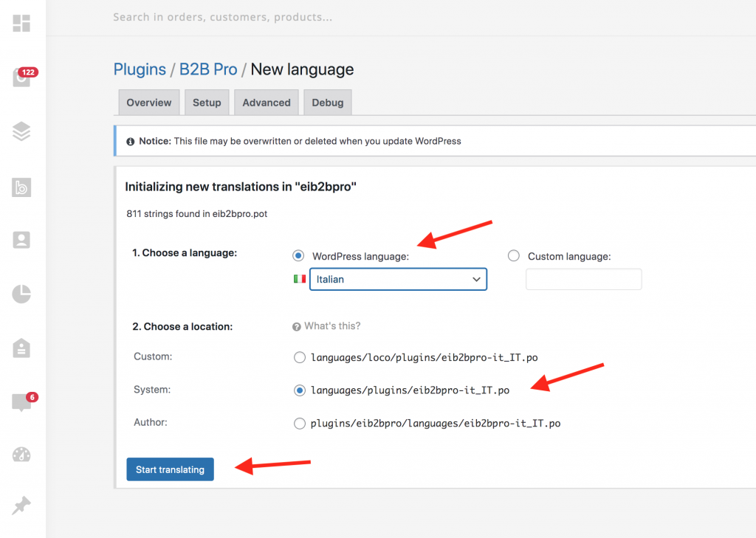Choose the System location radio button
The width and height of the screenshot is (756, 538).
tap(300, 390)
